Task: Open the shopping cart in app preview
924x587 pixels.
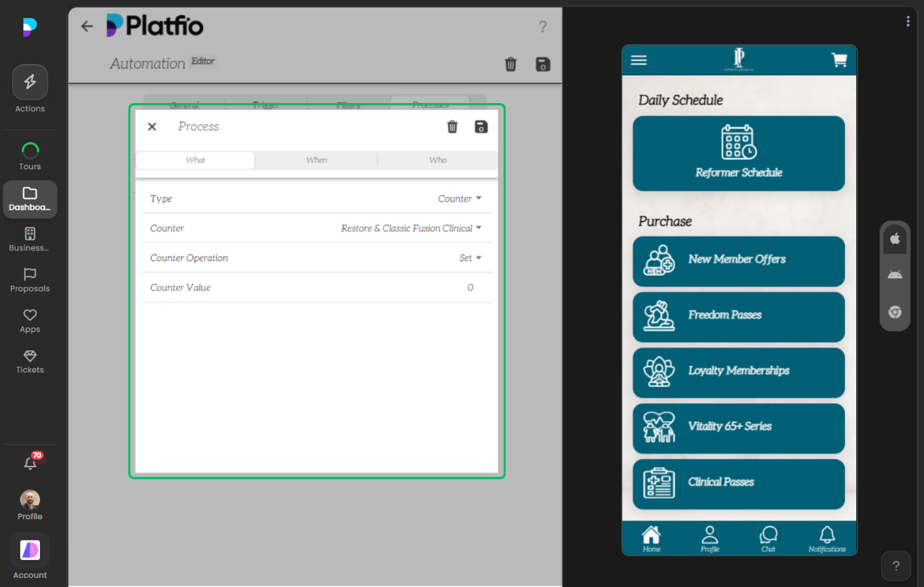Action: (839, 60)
